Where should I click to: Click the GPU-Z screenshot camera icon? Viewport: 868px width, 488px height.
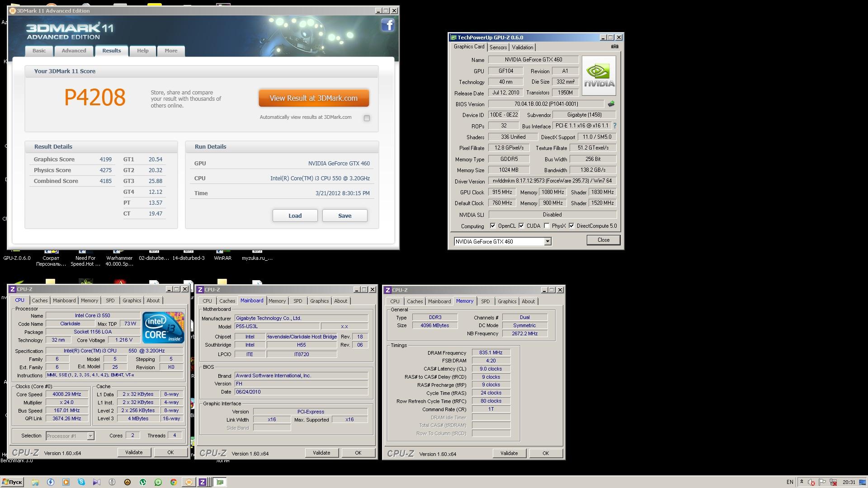[614, 47]
